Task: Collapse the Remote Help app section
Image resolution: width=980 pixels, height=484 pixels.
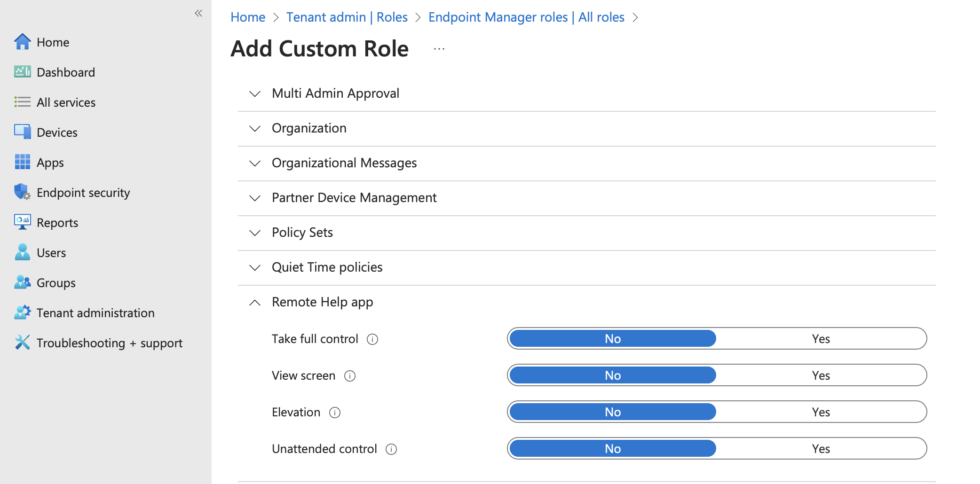Action: click(x=255, y=302)
